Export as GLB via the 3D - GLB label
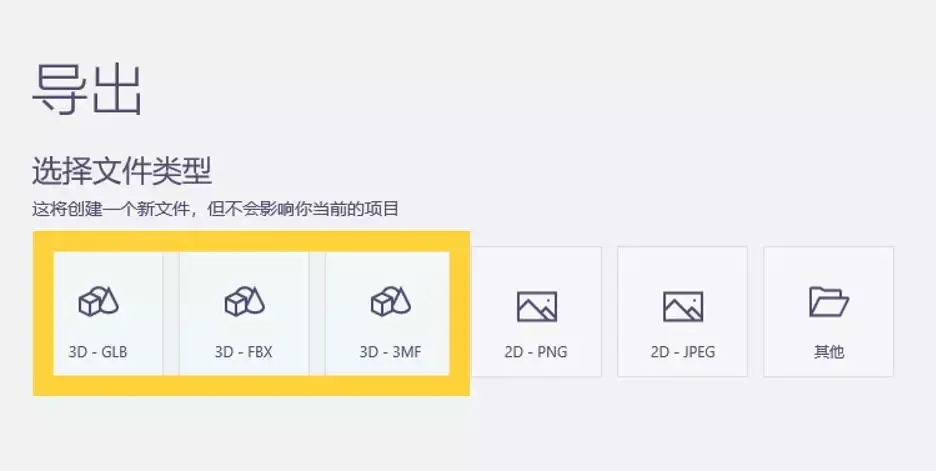Image resolution: width=936 pixels, height=471 pixels. pos(98,352)
